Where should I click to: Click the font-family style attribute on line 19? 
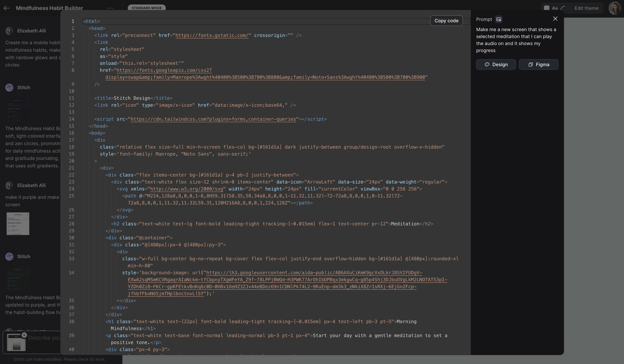pos(175,154)
